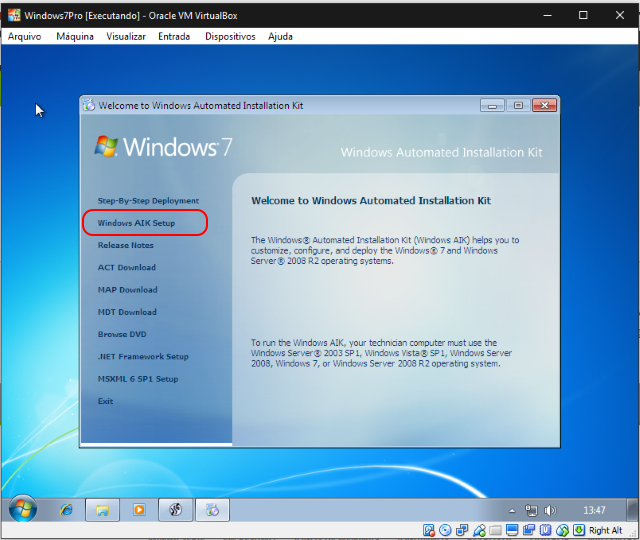Click VirtualBox hard disk activity icon
This screenshot has height=540, width=640.
click(x=429, y=530)
